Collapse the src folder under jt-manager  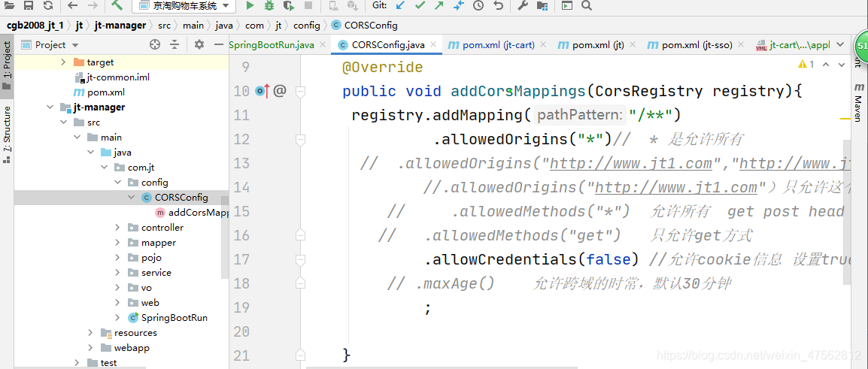pos(63,122)
